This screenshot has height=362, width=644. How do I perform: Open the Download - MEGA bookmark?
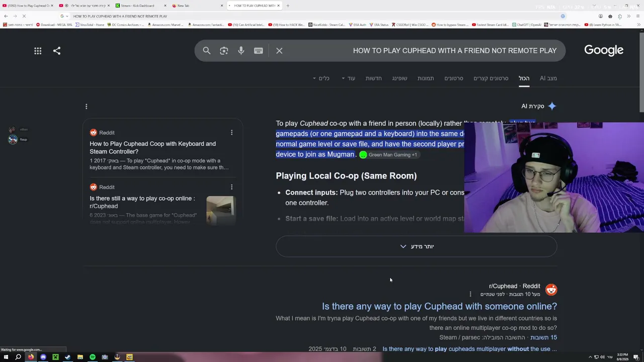pos(54,25)
